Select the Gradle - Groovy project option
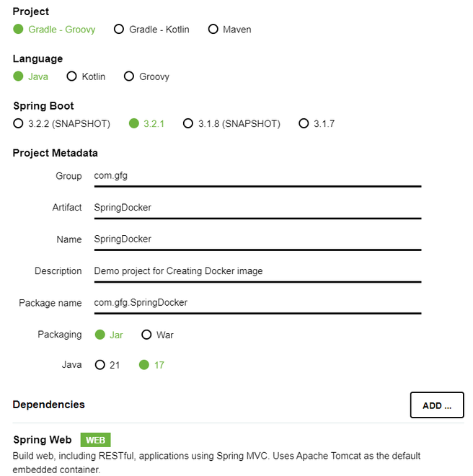 pyautogui.click(x=19, y=30)
